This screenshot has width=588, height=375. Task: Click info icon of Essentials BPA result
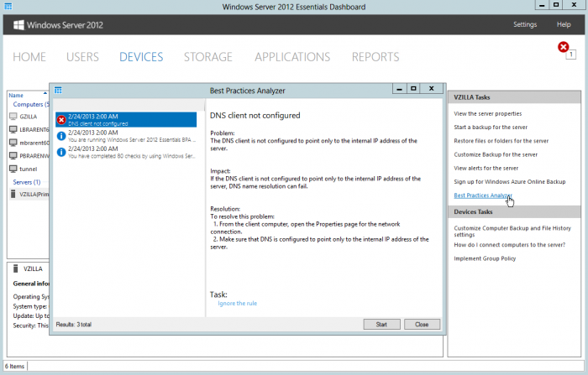click(x=61, y=136)
